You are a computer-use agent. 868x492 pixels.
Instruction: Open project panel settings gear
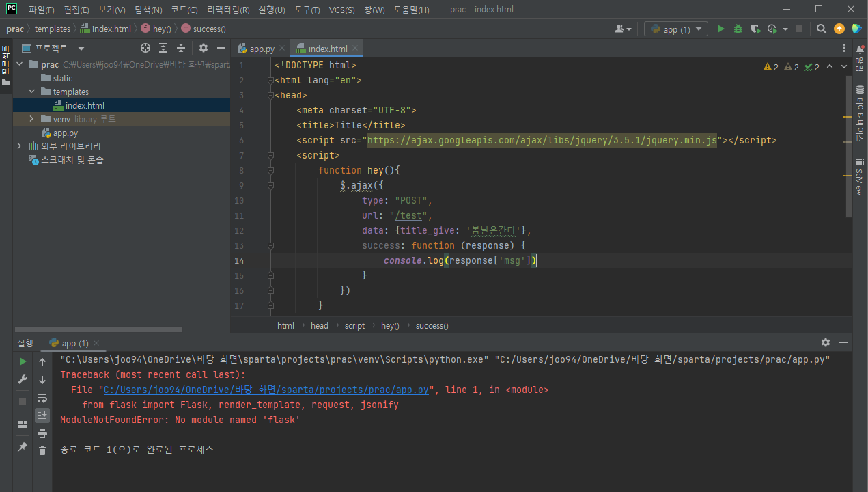pos(203,48)
